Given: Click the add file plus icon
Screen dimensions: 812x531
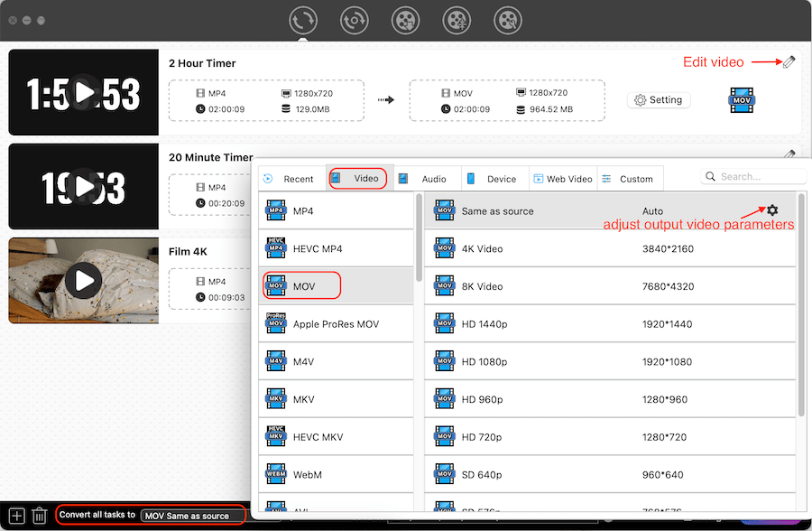Looking at the screenshot, I should [x=16, y=516].
